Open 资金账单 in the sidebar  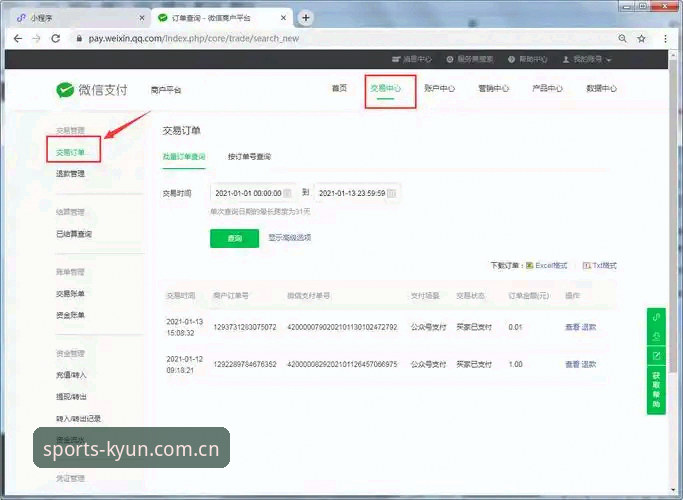click(70, 315)
